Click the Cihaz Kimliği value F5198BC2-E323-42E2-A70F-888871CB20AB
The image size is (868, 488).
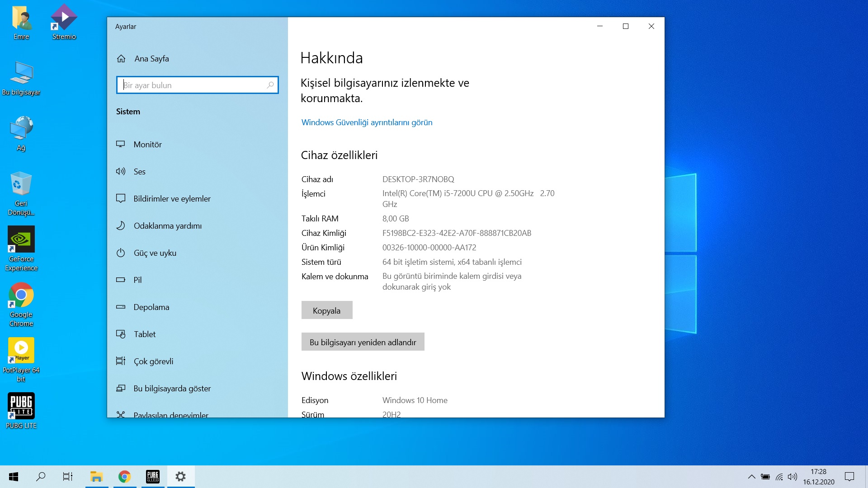point(457,233)
